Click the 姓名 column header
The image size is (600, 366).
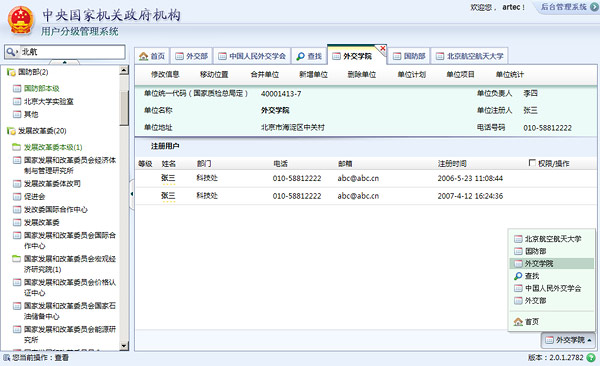coord(168,163)
